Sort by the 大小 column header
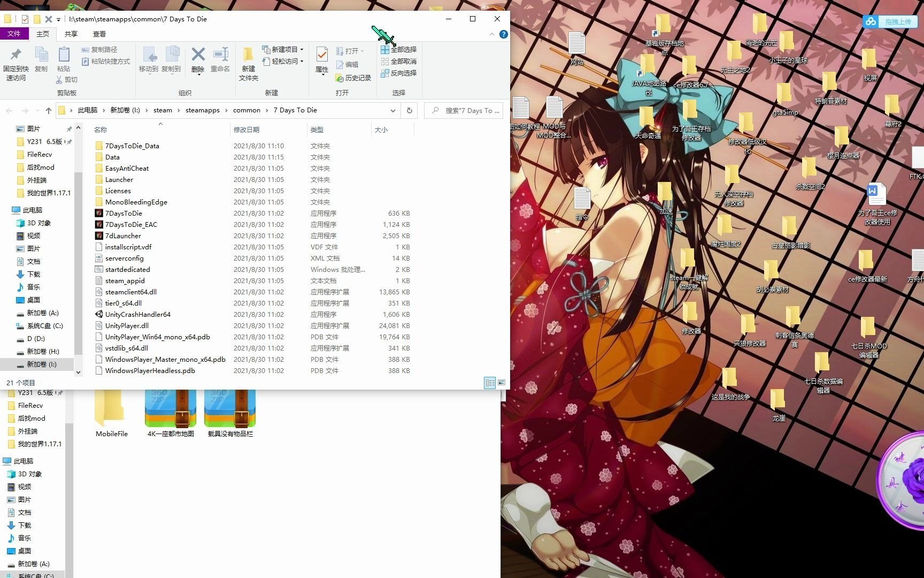The image size is (924, 578). (x=392, y=130)
